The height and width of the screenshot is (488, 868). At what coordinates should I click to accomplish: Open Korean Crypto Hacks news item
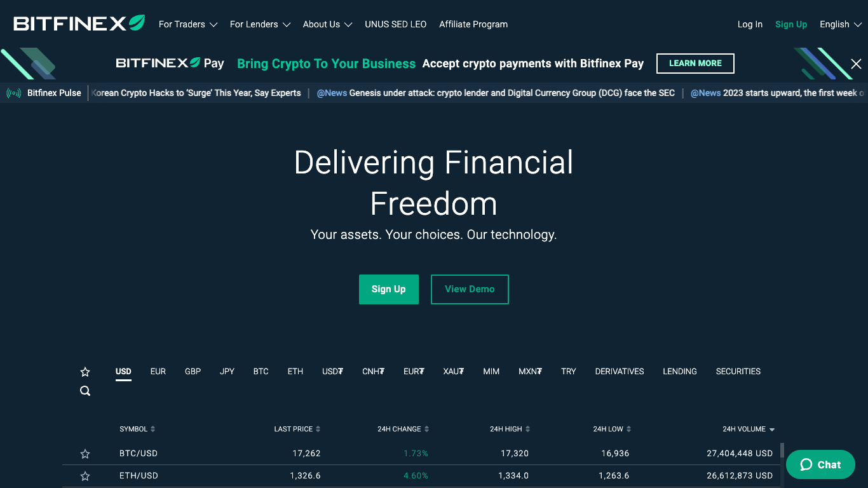pos(196,93)
